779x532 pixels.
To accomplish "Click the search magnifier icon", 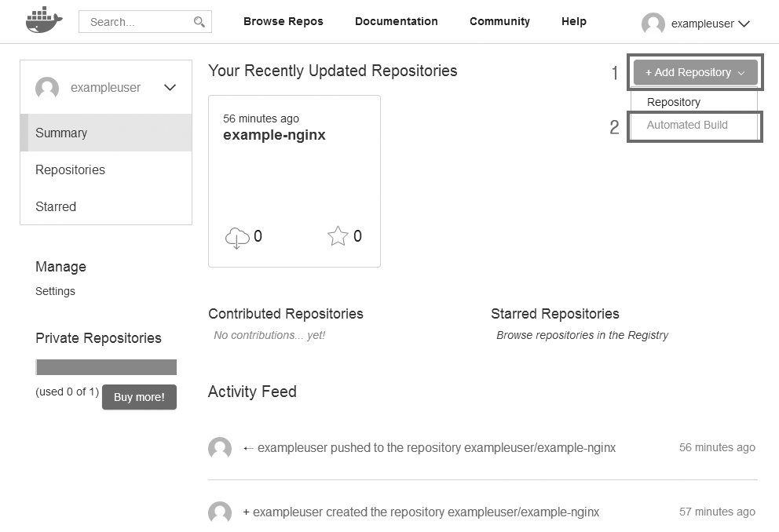I will point(199,22).
